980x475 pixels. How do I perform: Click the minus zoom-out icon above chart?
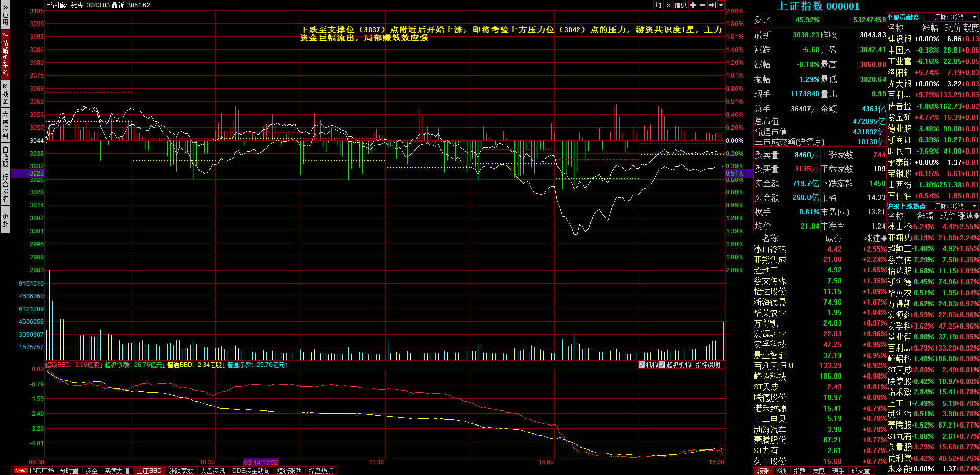[702, 5]
